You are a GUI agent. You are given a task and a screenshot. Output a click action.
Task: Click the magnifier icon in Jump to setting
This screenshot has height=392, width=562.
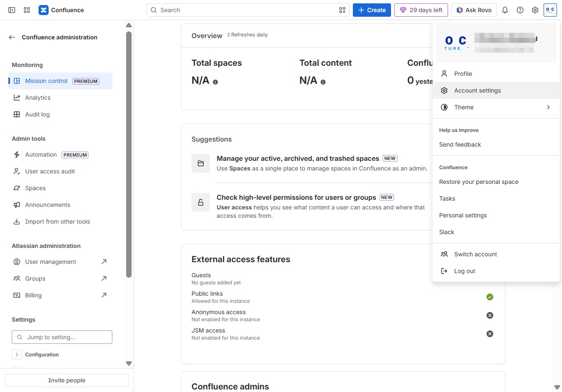pos(20,337)
